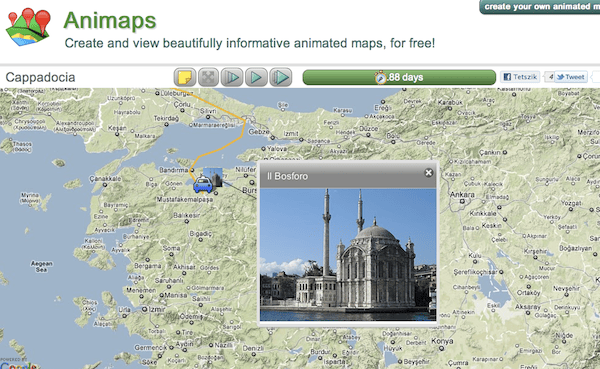Click the blue car marker on map
This screenshot has width=600, height=369.
click(203, 184)
